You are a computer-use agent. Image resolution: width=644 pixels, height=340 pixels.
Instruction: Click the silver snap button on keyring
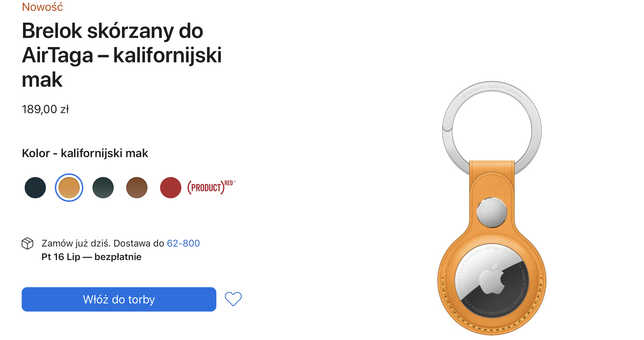pyautogui.click(x=492, y=212)
